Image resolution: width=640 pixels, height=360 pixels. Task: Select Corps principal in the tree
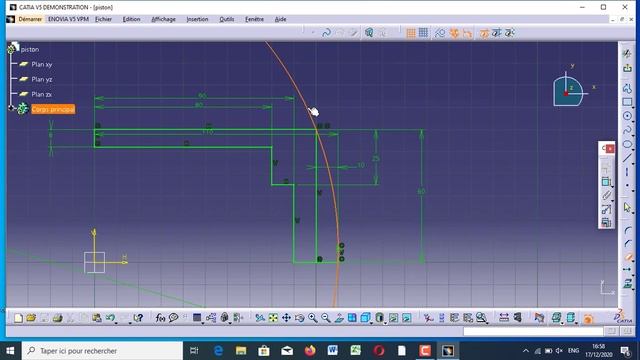tap(53, 109)
